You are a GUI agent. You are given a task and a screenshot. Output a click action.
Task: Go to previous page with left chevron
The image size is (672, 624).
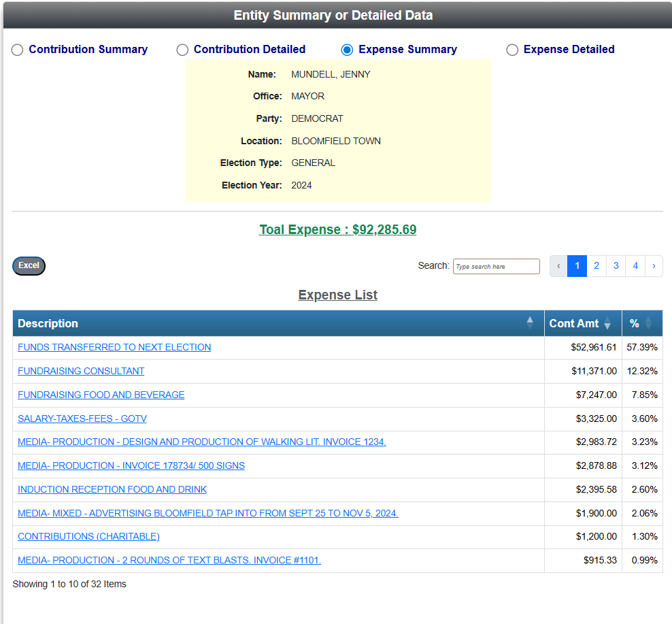click(x=558, y=266)
